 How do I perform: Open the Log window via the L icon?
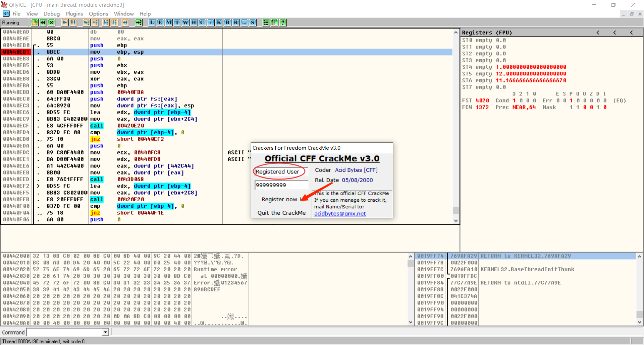pyautogui.click(x=152, y=22)
